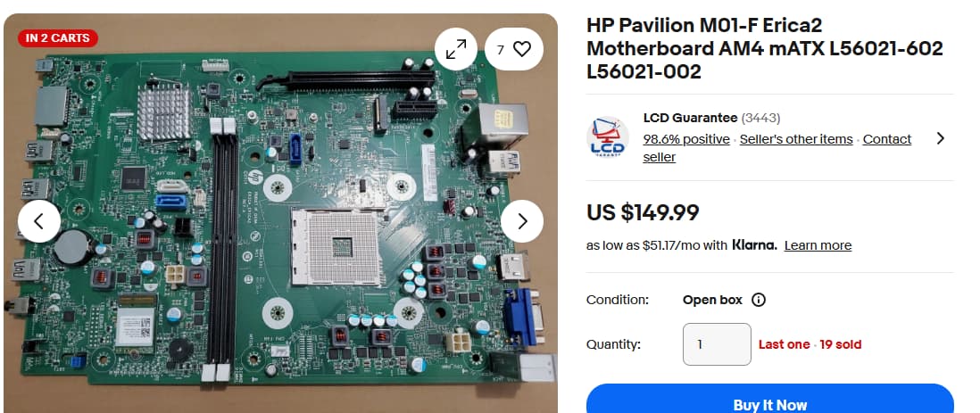Image resolution: width=980 pixels, height=413 pixels.
Task: Open condition info tooltip icon
Action: (758, 300)
